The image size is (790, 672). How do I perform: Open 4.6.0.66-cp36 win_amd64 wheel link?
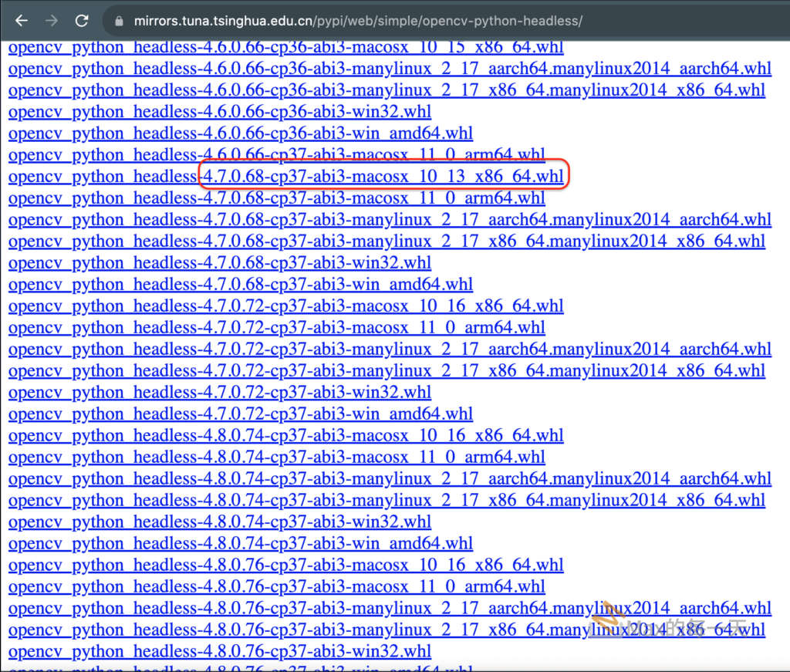241,133
